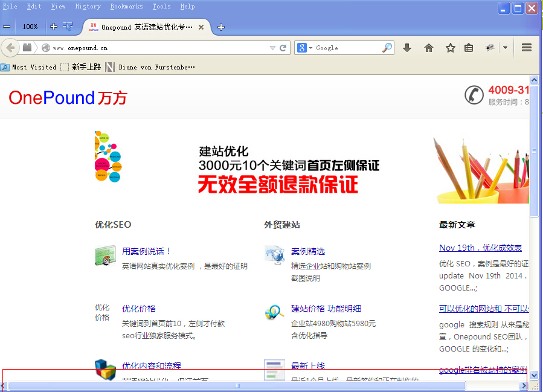Click the Google search engine icon
The image size is (543, 392).
[x=301, y=48]
